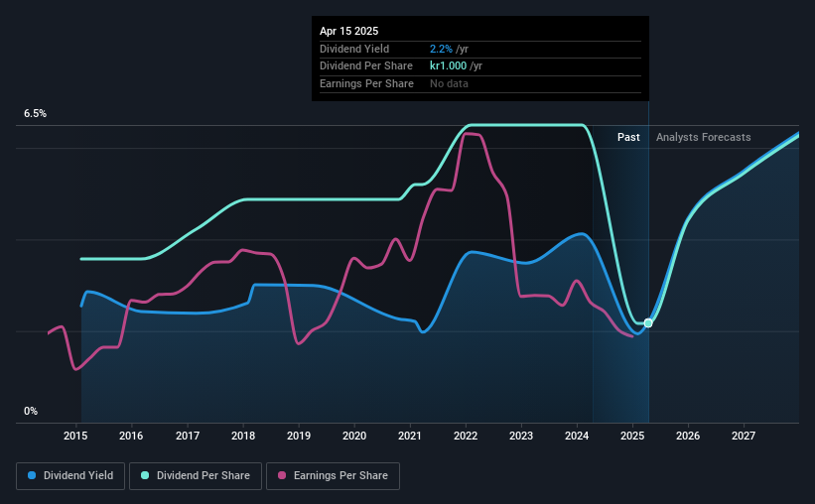The height and width of the screenshot is (504, 815).
Task: Click the 2023 x-axis year label
Action: (521, 436)
